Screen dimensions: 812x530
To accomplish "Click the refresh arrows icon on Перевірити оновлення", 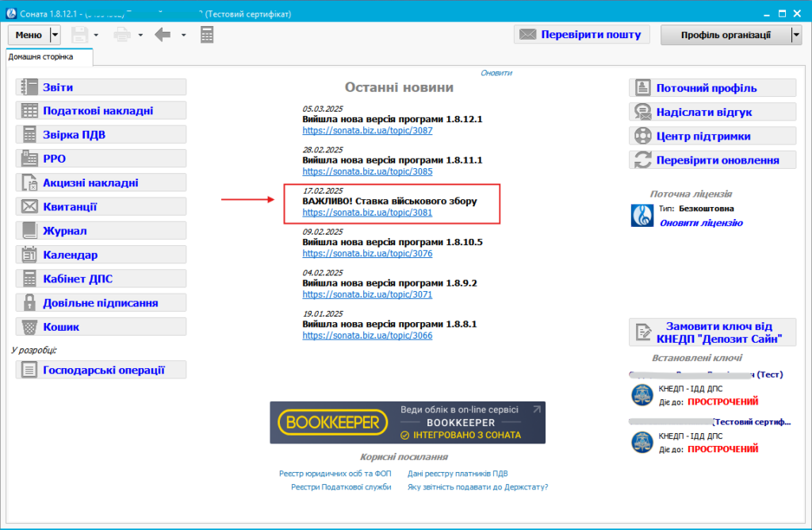I will tap(642, 160).
